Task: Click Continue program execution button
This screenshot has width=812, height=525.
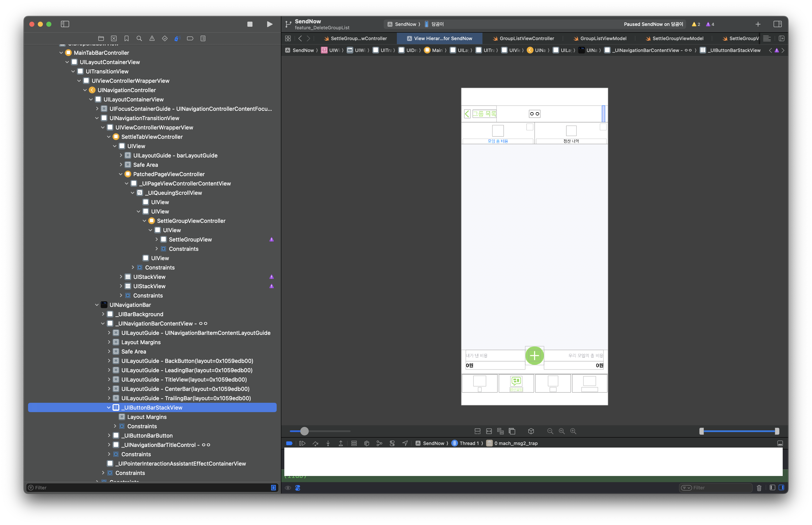Action: point(302,443)
